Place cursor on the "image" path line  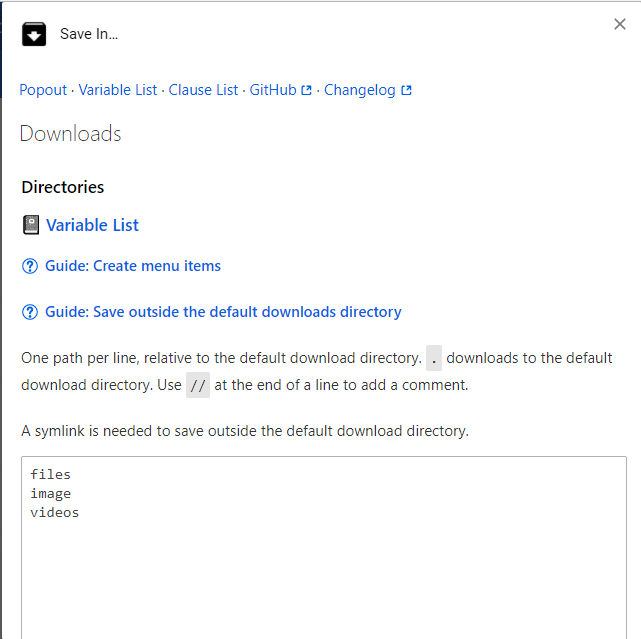[x=51, y=494]
